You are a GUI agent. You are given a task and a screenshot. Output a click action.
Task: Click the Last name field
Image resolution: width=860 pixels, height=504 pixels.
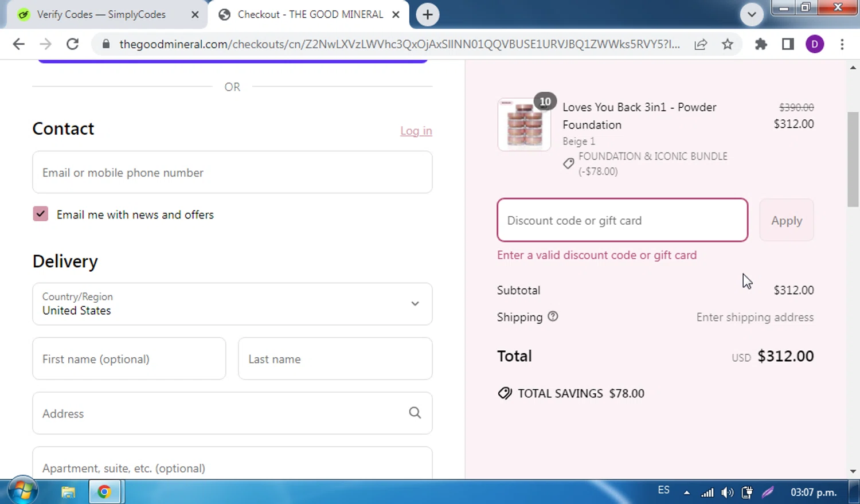click(x=335, y=358)
